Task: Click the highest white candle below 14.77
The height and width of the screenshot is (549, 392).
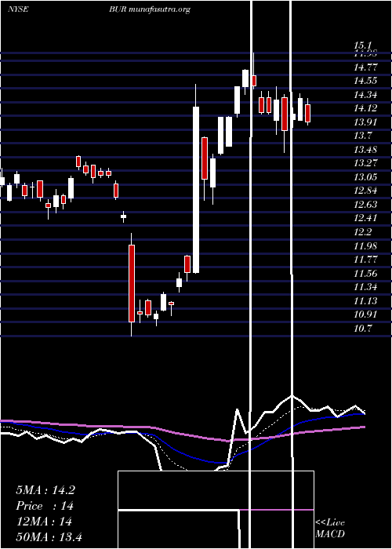Action: (x=245, y=78)
